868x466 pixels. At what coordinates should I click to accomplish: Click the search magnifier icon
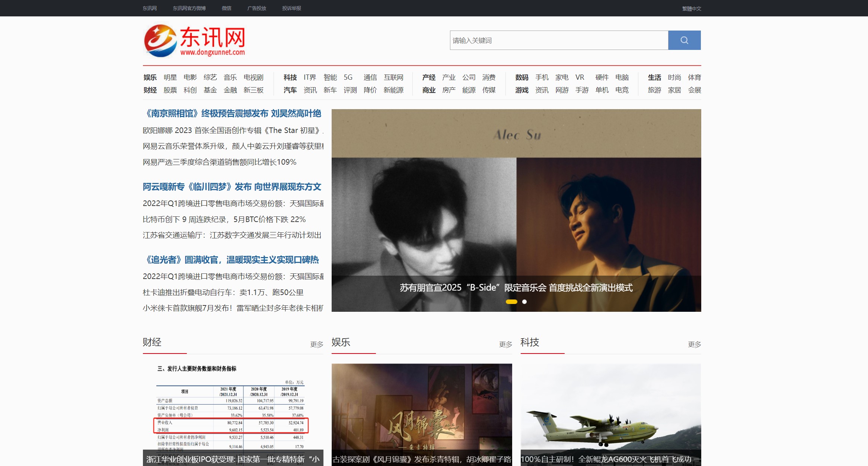(x=684, y=40)
